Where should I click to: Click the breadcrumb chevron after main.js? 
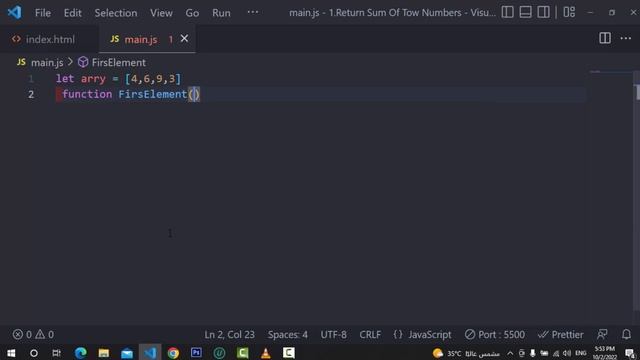(70, 62)
